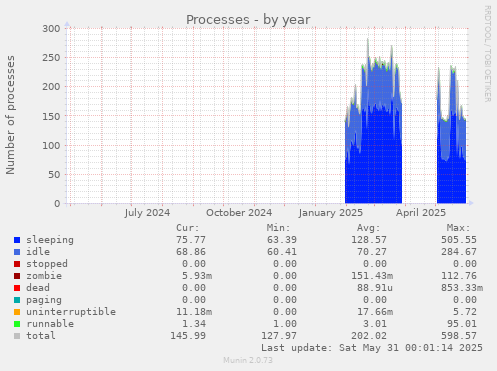Click the dead legend color swatch
The image size is (497, 371).
coord(17,288)
